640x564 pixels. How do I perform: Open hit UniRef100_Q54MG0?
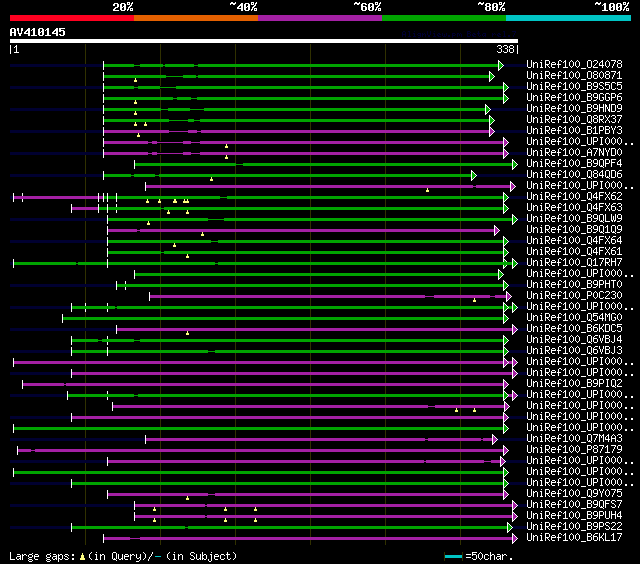574,318
